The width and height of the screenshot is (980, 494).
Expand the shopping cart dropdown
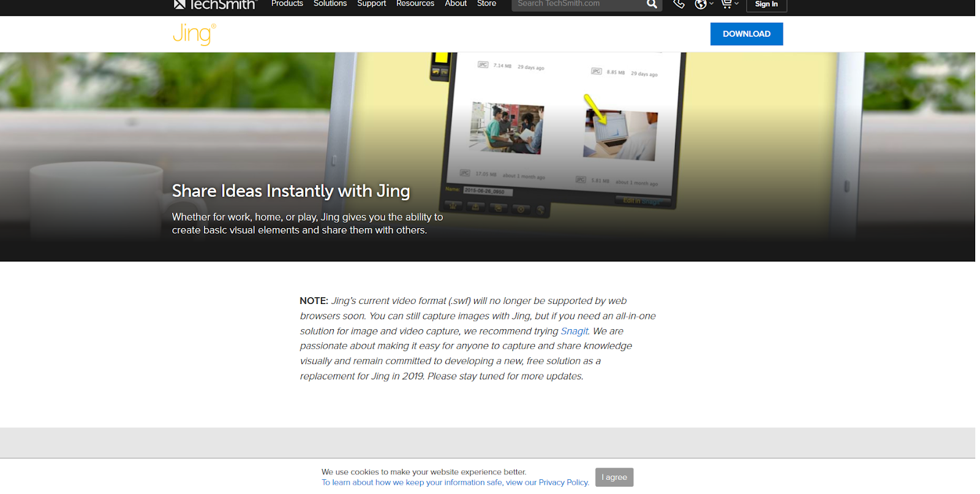tap(729, 4)
